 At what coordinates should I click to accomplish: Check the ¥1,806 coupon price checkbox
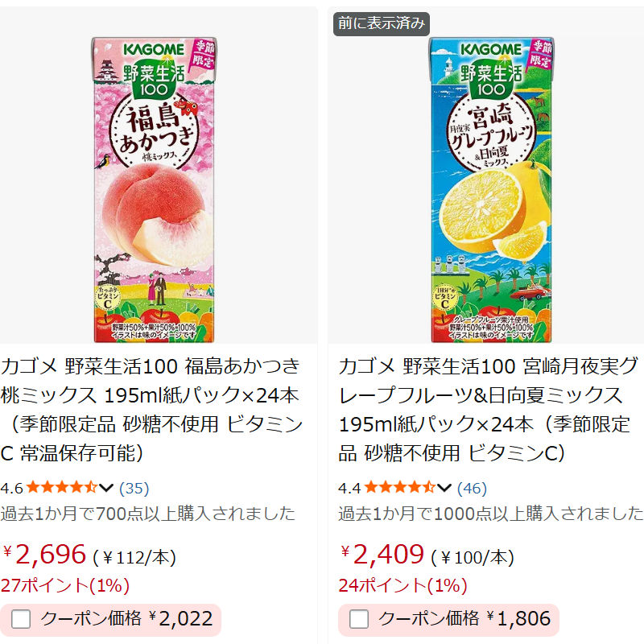(x=358, y=619)
